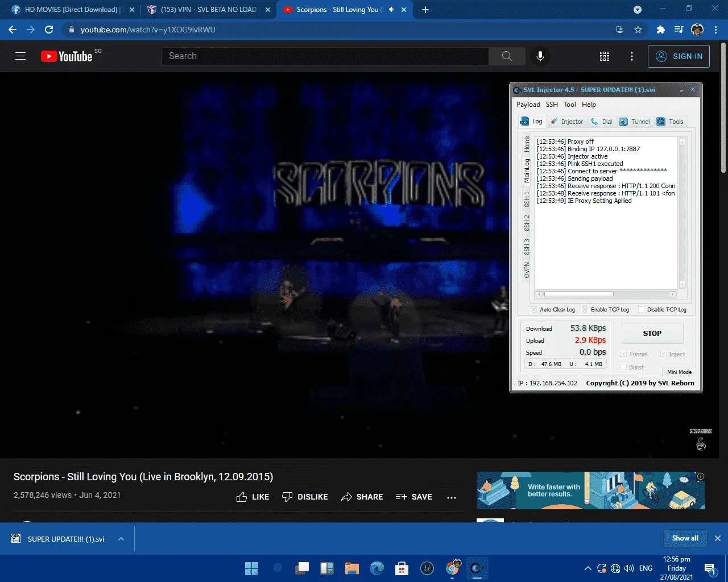This screenshot has width=728, height=582.
Task: Open the media control icon in Chrome toolbar
Action: point(679,30)
